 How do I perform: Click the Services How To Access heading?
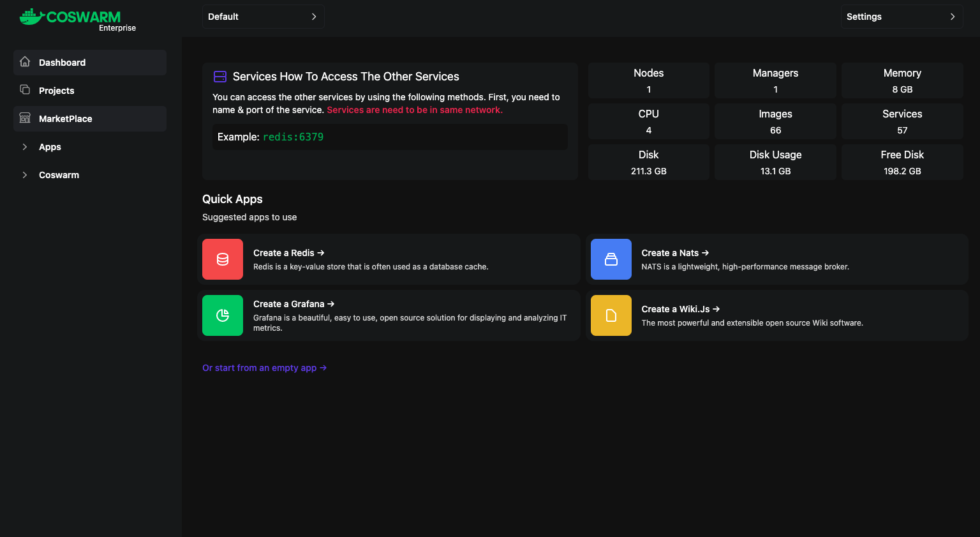click(x=346, y=77)
